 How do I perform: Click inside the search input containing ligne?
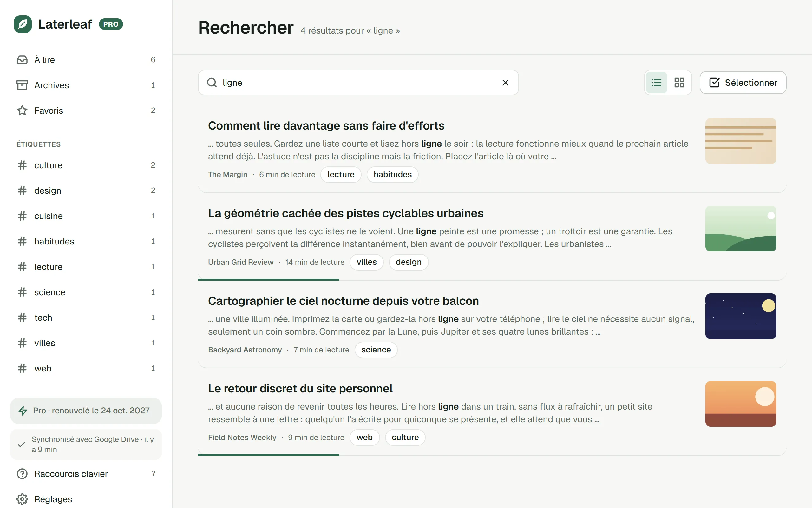tap(359, 83)
